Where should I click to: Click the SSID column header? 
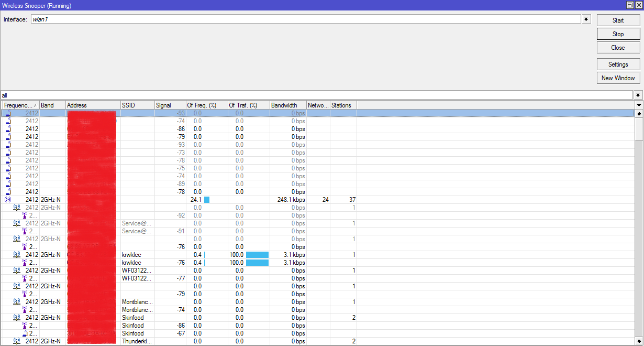tap(137, 105)
